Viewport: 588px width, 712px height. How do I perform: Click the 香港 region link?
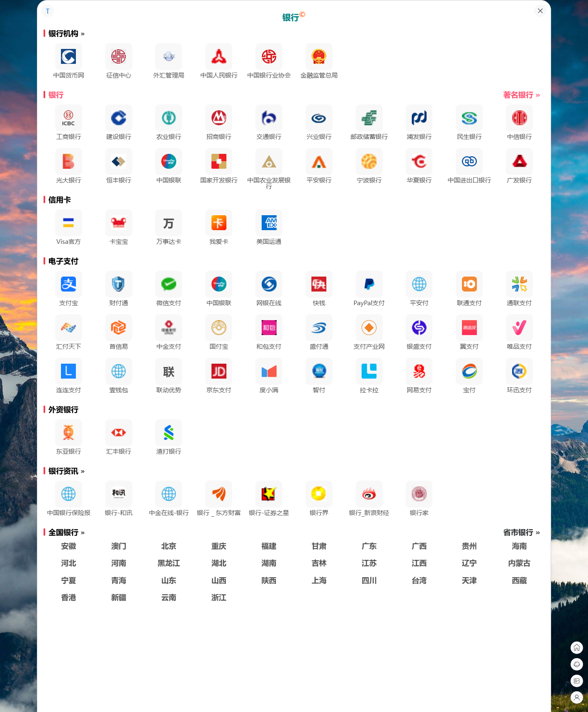click(x=68, y=598)
